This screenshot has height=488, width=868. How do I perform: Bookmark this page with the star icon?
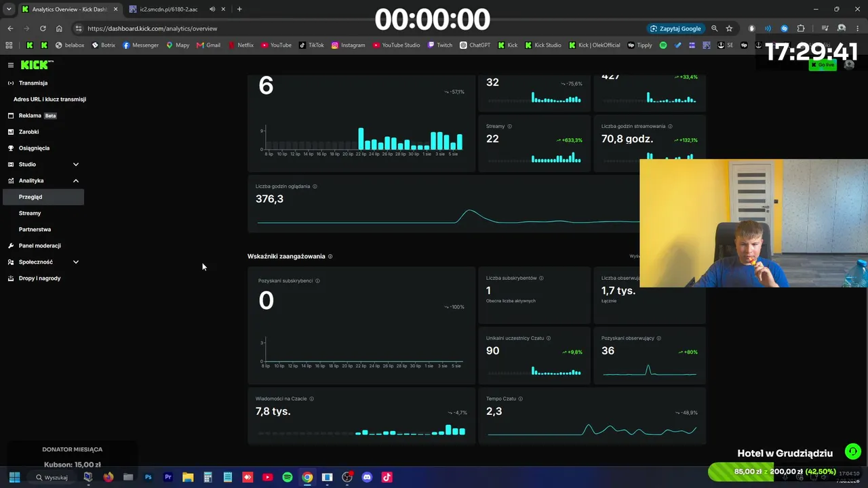click(x=729, y=28)
